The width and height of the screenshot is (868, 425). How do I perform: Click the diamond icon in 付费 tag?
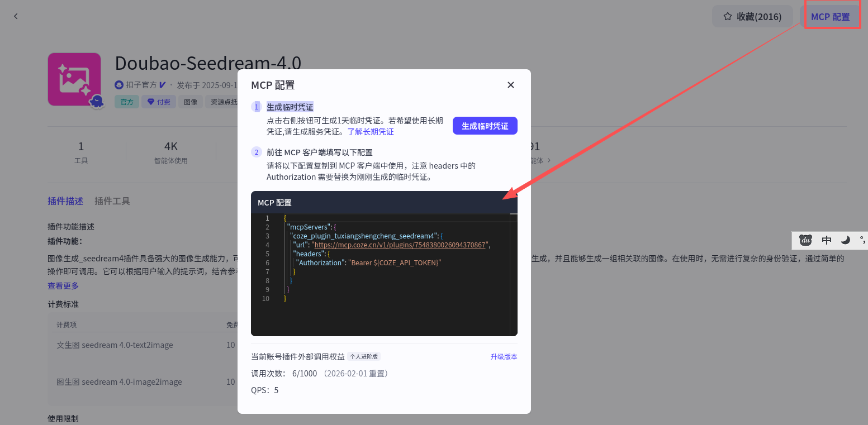(x=150, y=102)
